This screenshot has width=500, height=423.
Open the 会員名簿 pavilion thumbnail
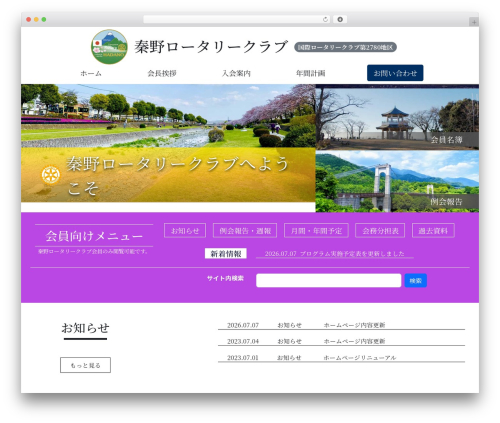pyautogui.click(x=397, y=117)
